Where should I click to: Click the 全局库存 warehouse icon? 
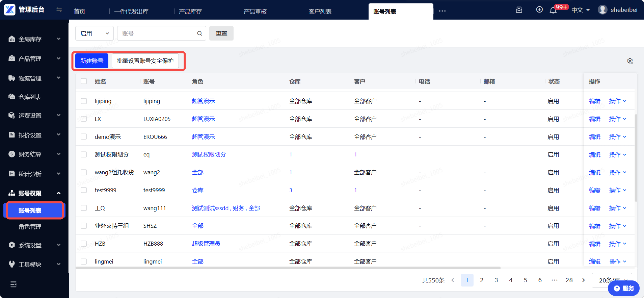pos(12,39)
